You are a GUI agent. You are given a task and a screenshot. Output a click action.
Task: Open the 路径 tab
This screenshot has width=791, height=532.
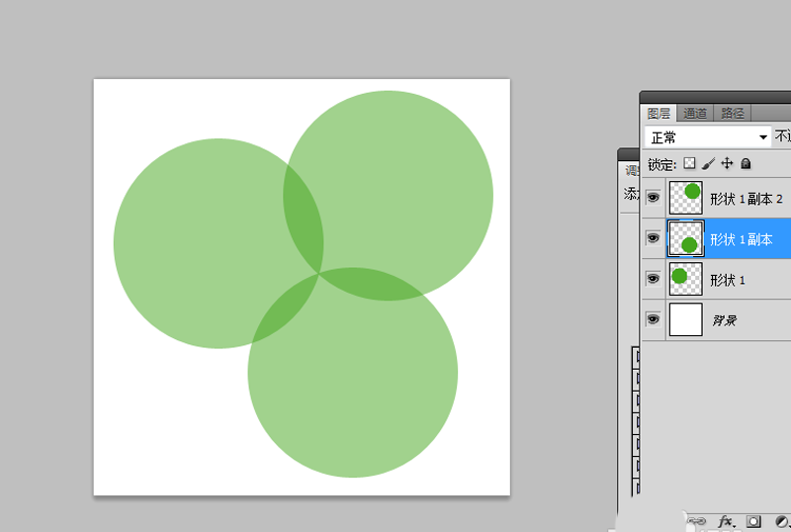tap(733, 114)
